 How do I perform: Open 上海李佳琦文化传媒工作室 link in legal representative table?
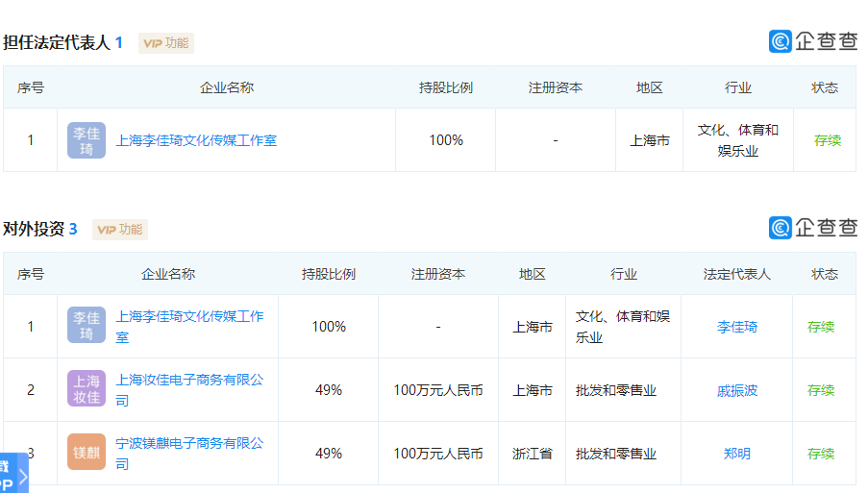click(x=196, y=140)
